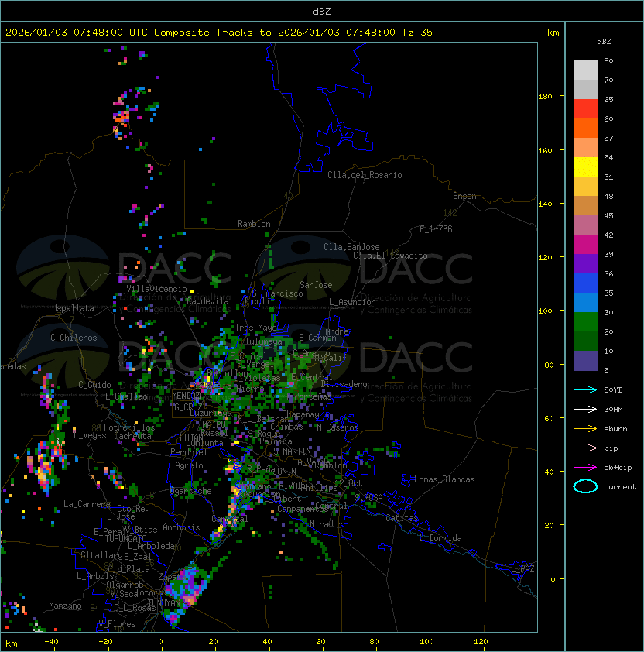The width and height of the screenshot is (644, 652).
Task: Click the Clla.del_Rosario location label
Action: [x=365, y=175]
